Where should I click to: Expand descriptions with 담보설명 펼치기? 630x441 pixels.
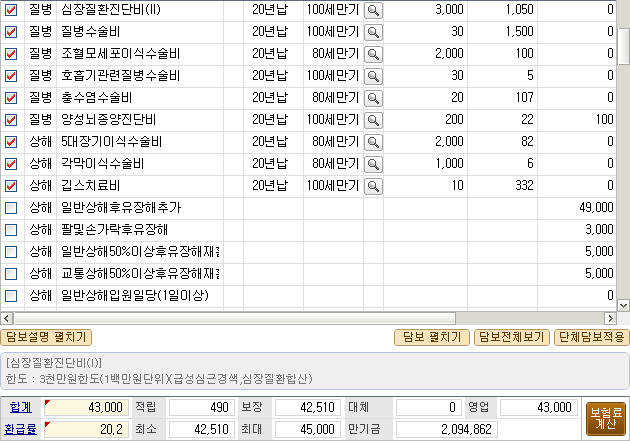(x=47, y=337)
